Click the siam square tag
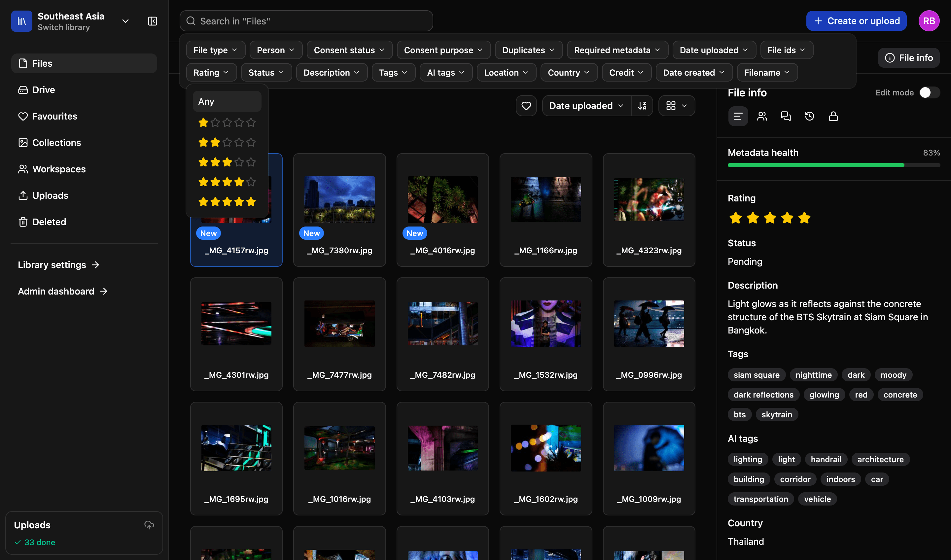Screen dimensions: 951x560 [x=756, y=375]
